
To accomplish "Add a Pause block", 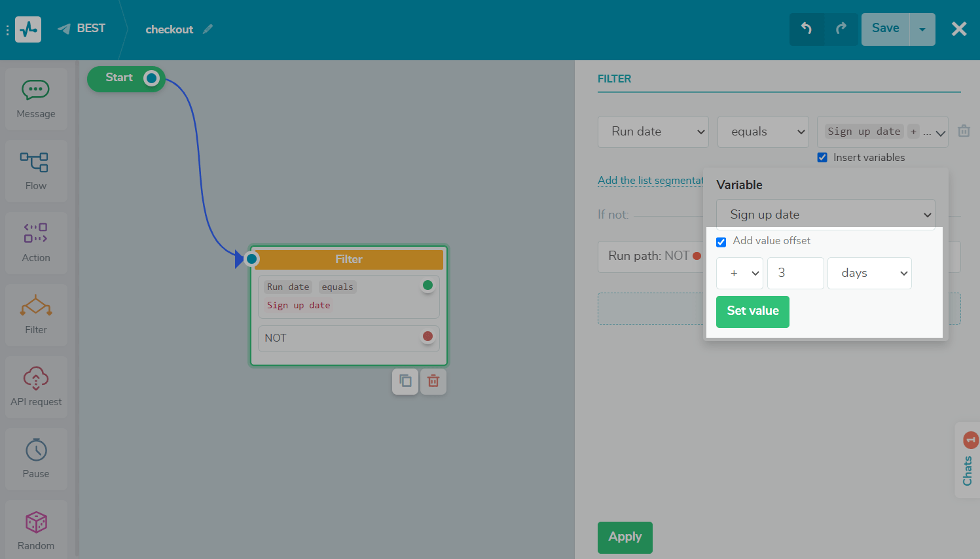I will tap(36, 458).
